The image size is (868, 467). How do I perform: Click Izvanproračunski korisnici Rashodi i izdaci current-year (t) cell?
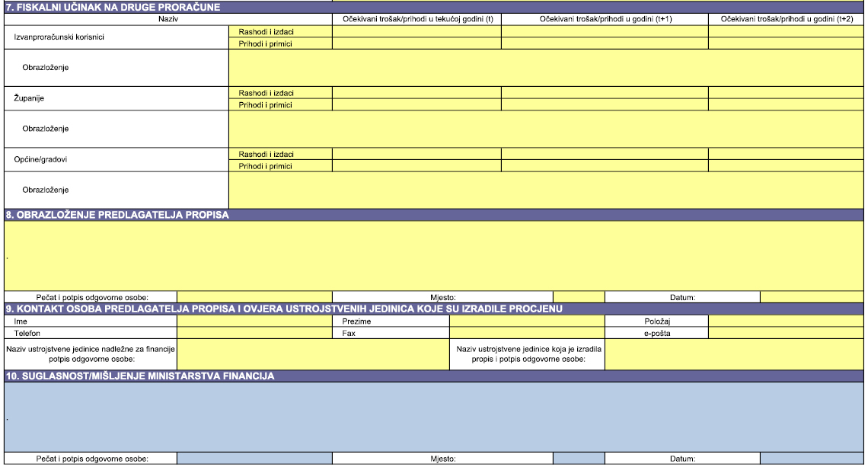coord(416,32)
